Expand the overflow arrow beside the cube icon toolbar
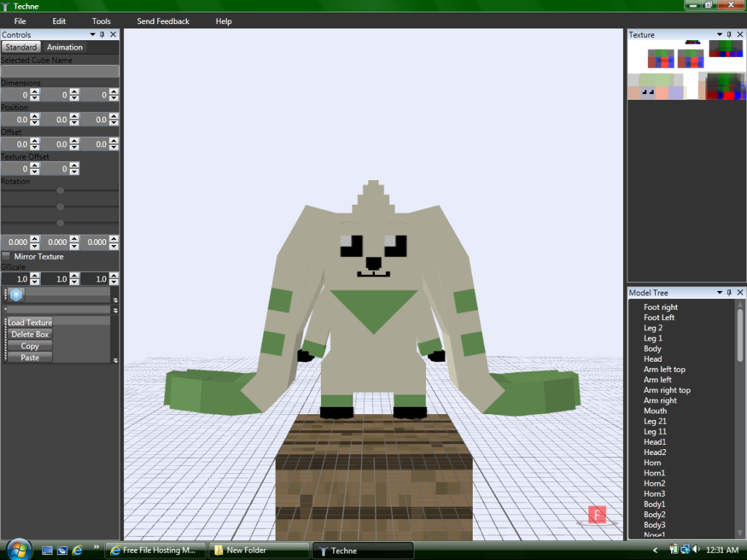 tap(115, 300)
